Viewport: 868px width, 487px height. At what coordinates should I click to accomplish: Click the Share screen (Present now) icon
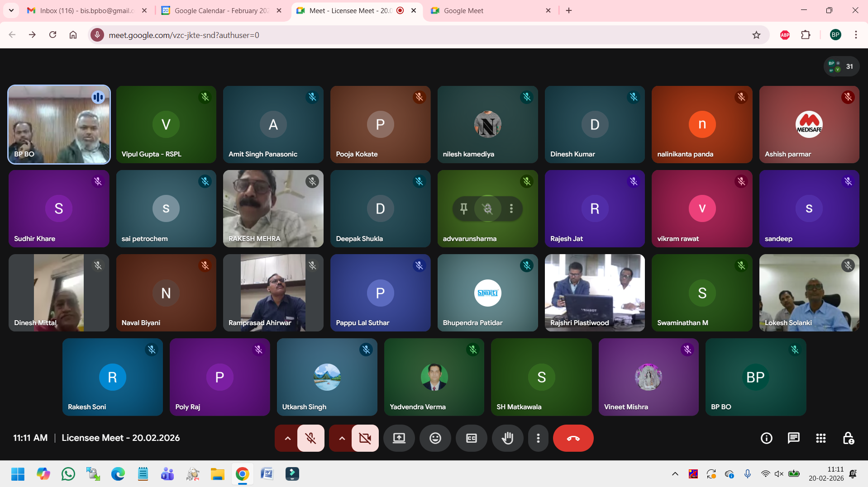(399, 438)
